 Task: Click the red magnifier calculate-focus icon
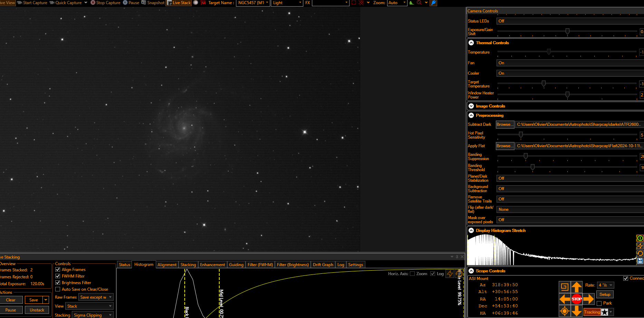pos(419,3)
